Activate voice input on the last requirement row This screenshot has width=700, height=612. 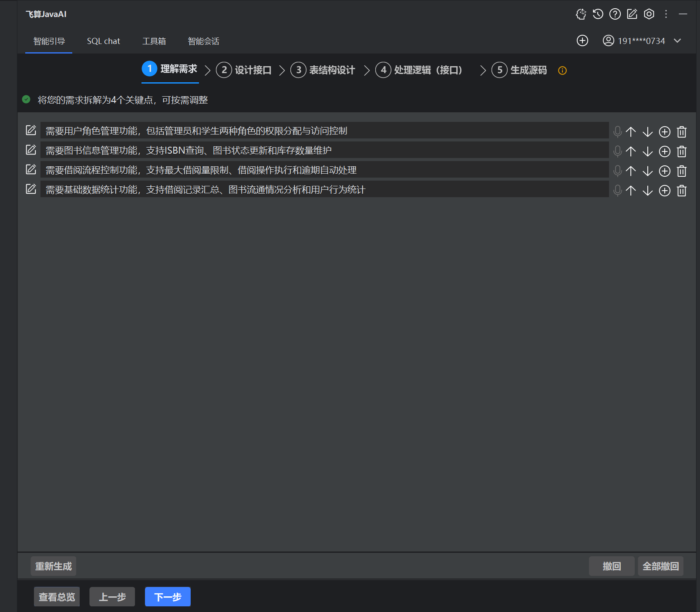pyautogui.click(x=617, y=190)
